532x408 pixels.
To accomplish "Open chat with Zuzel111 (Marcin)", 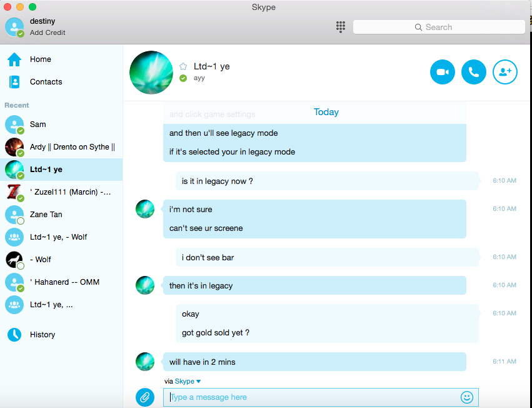I will click(61, 192).
